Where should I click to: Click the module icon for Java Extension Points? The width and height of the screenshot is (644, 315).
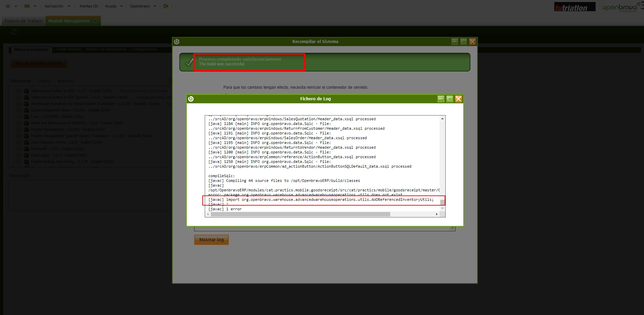tap(26, 142)
